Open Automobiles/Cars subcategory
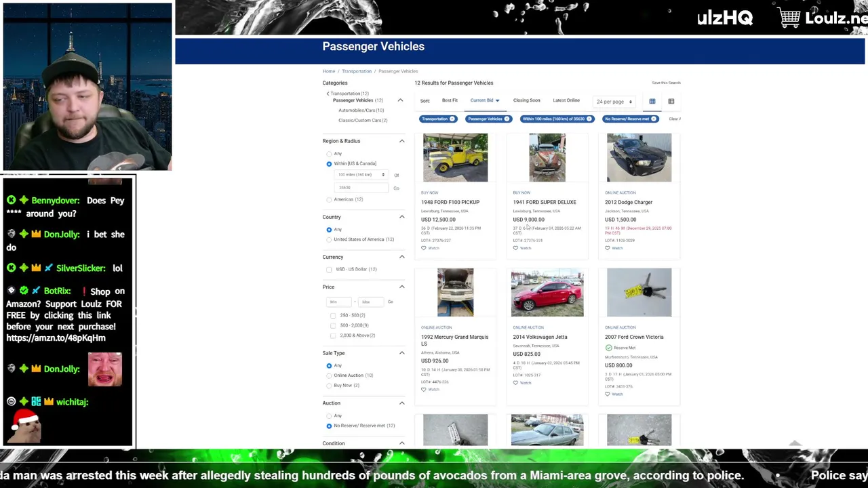This screenshot has width=868, height=488. [361, 110]
